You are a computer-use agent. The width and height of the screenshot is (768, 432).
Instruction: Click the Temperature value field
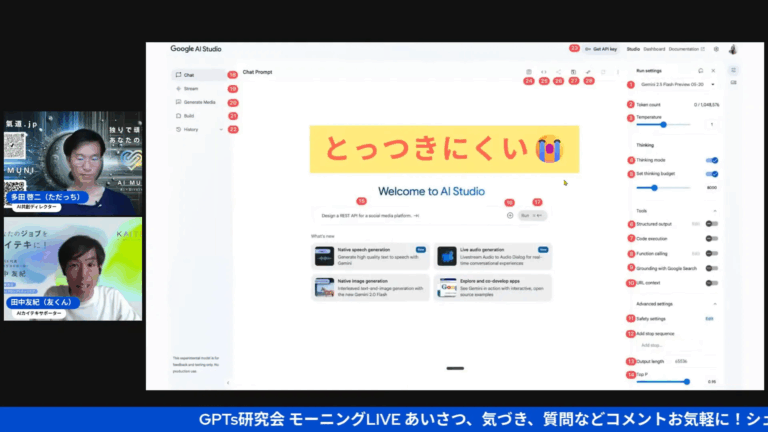[712, 125]
